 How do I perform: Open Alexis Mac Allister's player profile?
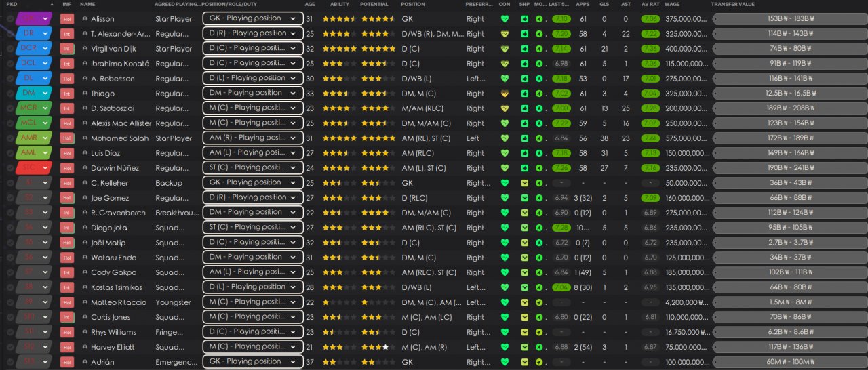(121, 123)
